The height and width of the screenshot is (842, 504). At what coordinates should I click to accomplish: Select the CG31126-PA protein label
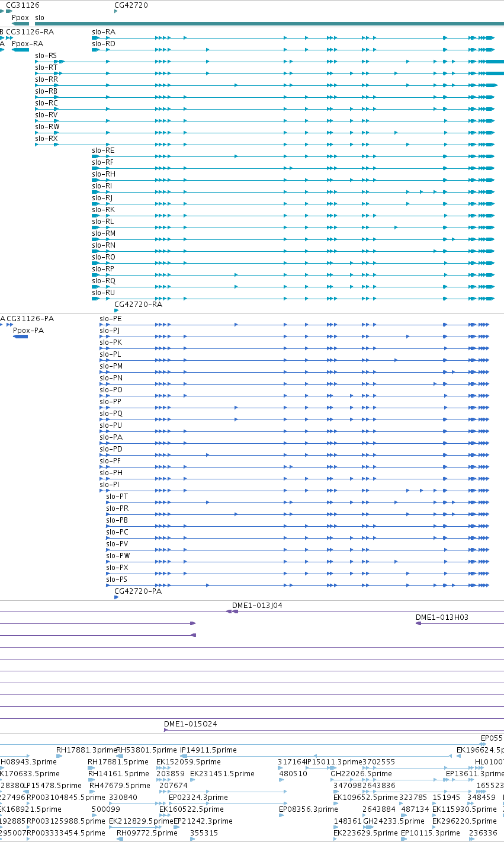[x=30, y=319]
